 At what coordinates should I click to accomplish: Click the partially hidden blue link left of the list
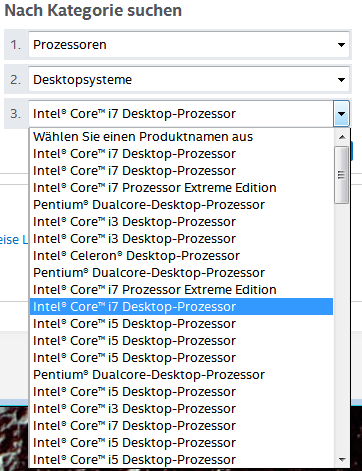point(14,240)
